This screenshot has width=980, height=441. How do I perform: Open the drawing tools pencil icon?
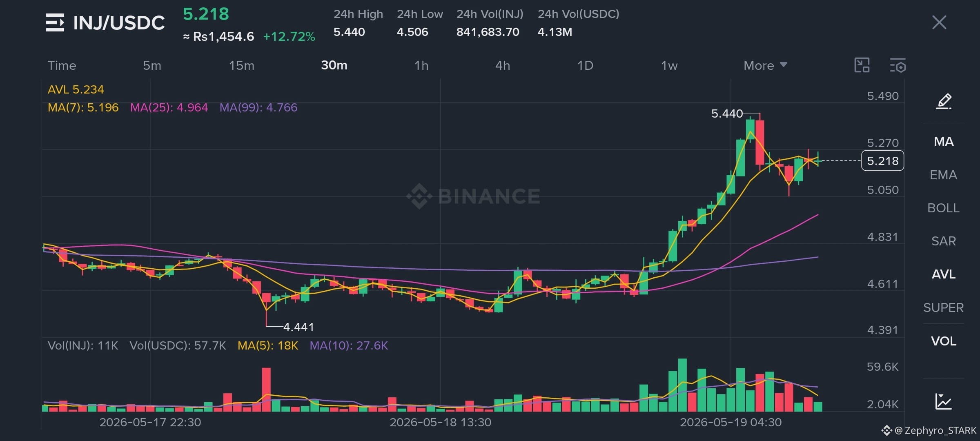(x=944, y=101)
